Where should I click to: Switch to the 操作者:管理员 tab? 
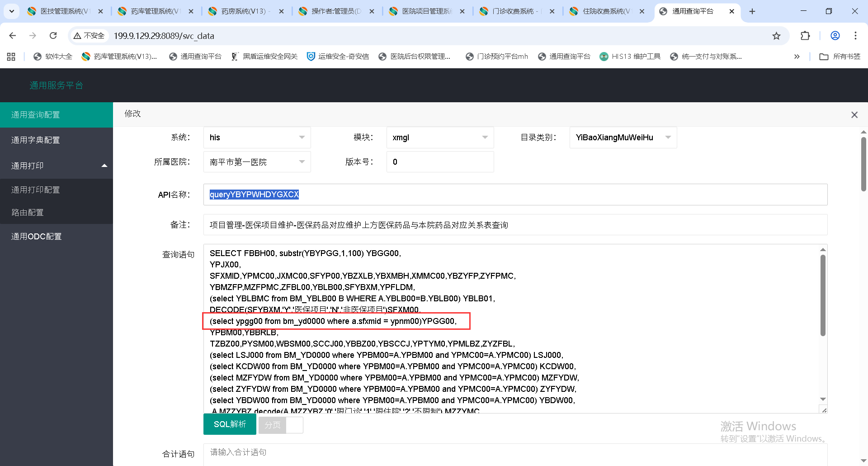(x=337, y=11)
